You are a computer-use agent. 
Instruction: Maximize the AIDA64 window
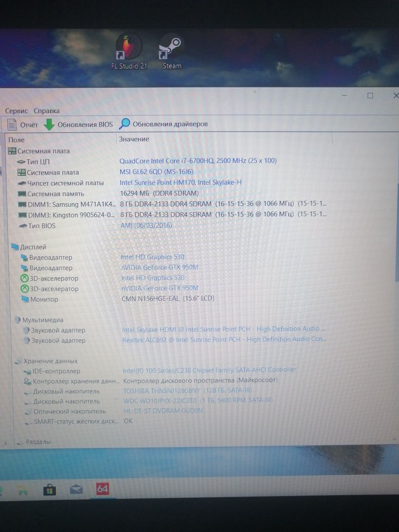click(370, 96)
